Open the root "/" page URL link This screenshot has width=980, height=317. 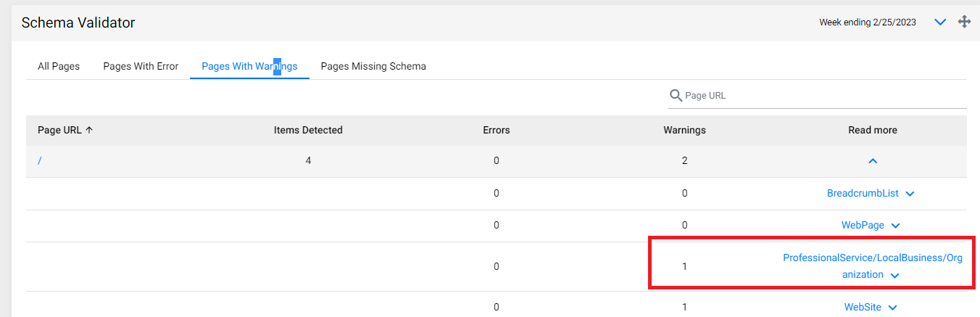(39, 161)
